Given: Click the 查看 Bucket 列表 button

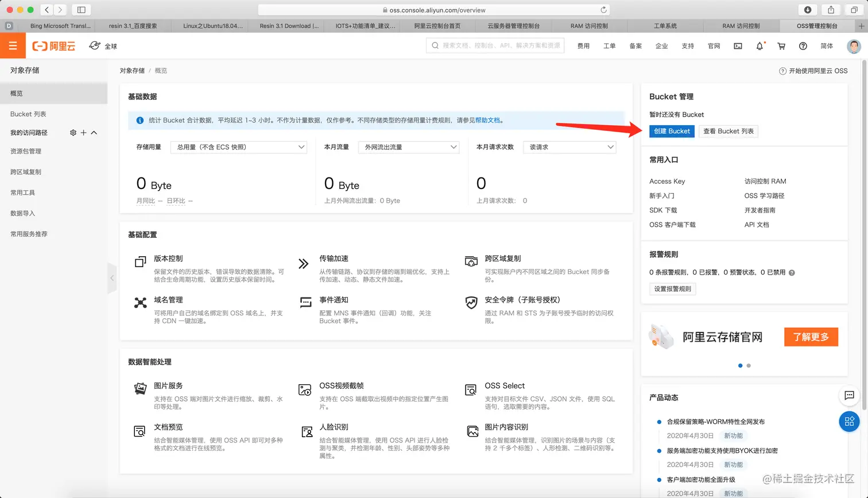Looking at the screenshot, I should [728, 132].
